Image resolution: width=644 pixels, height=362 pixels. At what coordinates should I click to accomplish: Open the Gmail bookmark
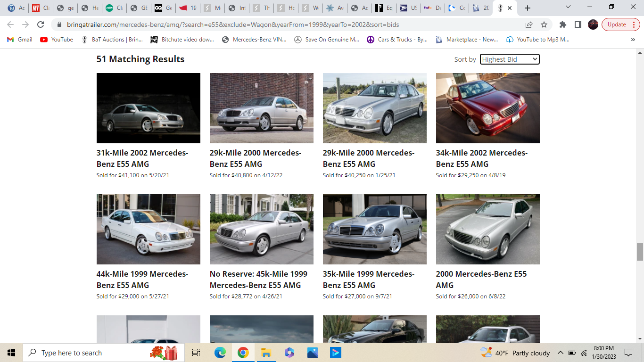click(20, 40)
